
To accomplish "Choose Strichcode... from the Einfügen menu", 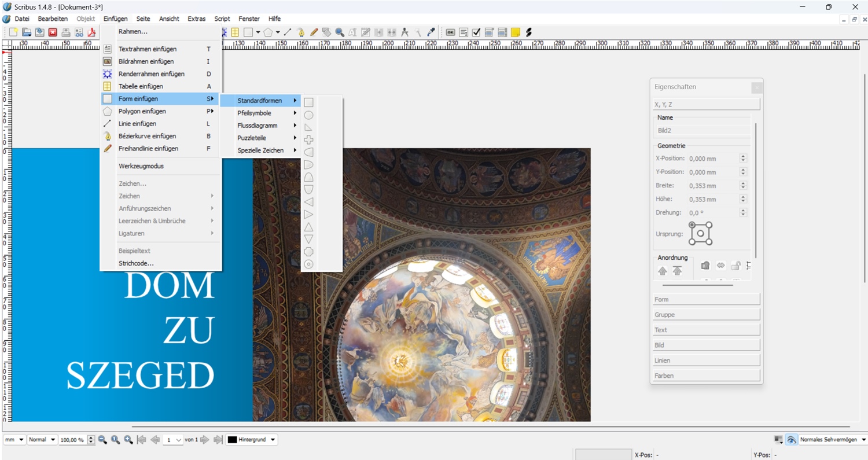I will click(160, 263).
